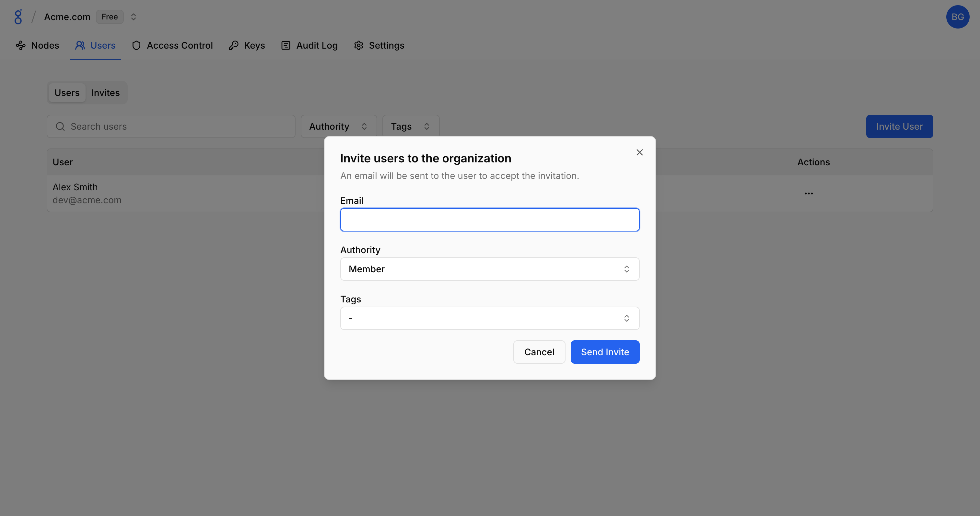This screenshot has height=516, width=980.
Task: Focus the Email input field
Action: click(490, 219)
